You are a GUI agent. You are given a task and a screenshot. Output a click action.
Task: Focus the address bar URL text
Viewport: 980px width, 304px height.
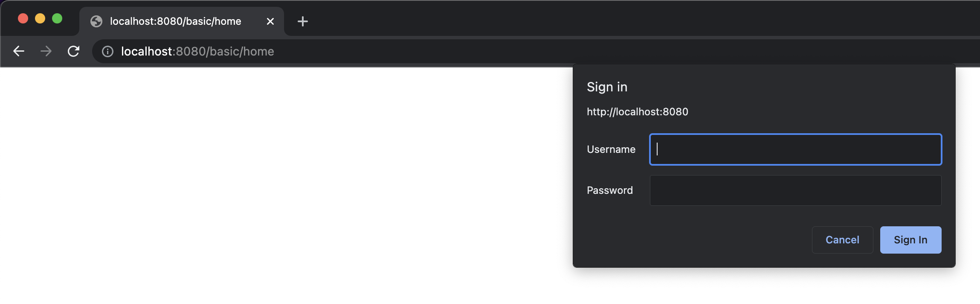(197, 52)
